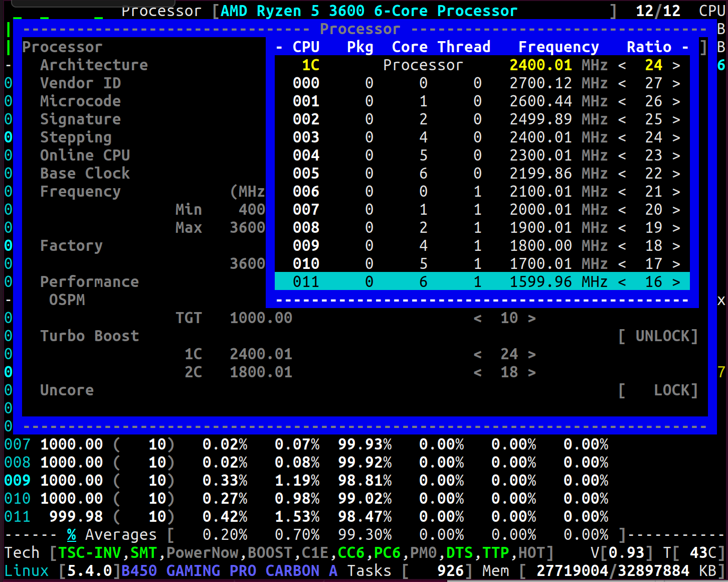This screenshot has height=582, width=728.
Task: Select the Microcode entry
Action: pos(80,101)
